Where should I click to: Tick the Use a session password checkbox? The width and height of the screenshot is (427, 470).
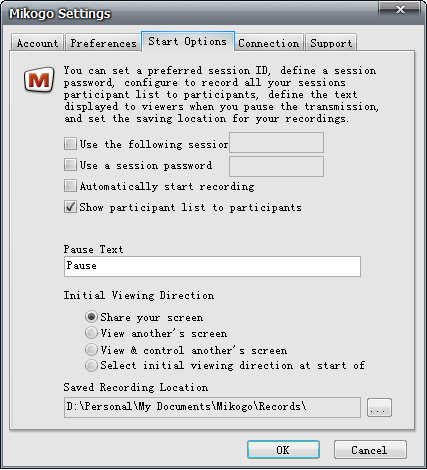70,165
